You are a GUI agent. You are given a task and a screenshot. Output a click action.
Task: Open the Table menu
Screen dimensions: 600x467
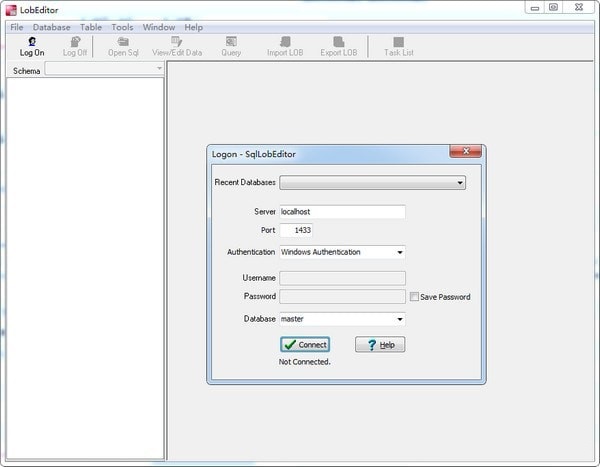[x=91, y=27]
